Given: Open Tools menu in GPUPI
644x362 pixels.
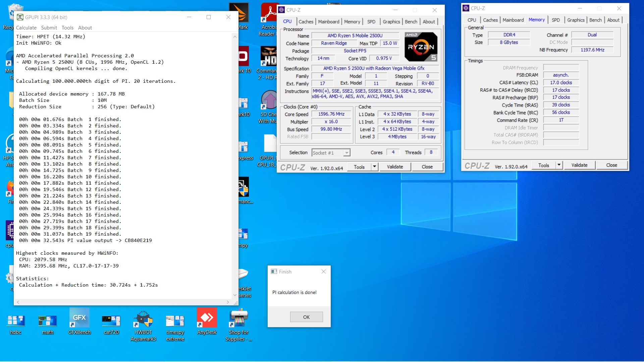Looking at the screenshot, I should pos(67,28).
